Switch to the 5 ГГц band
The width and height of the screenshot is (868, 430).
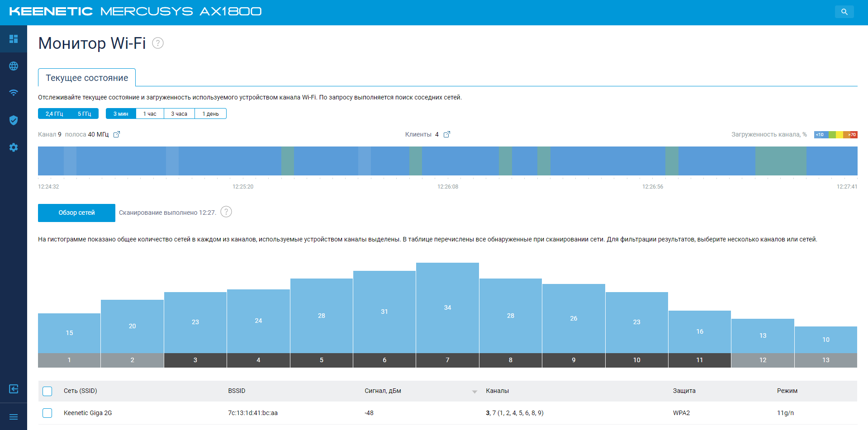coord(84,113)
